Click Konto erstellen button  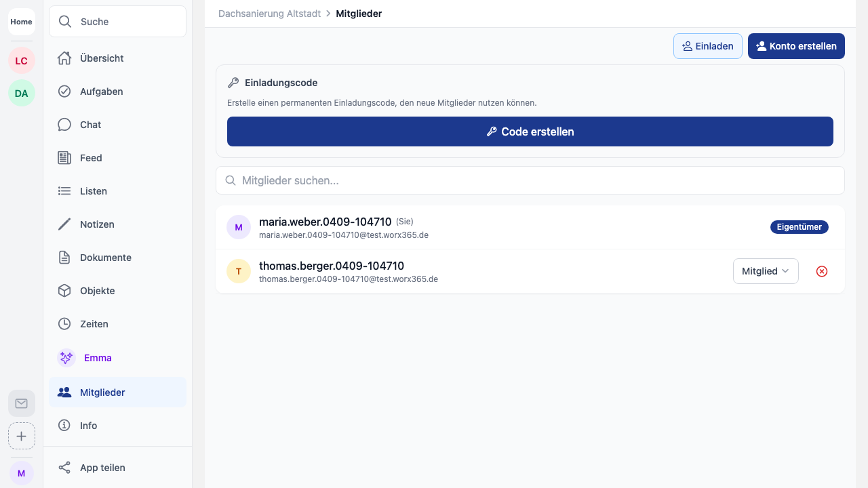(796, 46)
